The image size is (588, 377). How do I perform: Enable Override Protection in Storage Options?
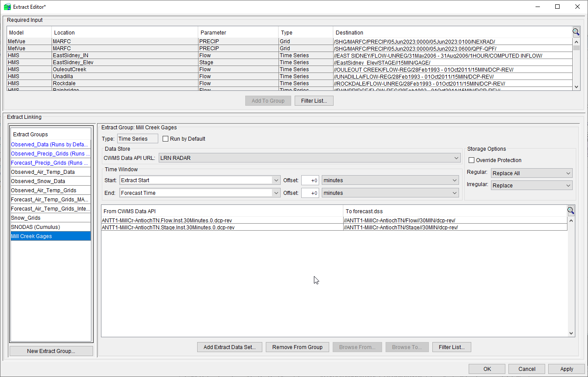tap(471, 160)
